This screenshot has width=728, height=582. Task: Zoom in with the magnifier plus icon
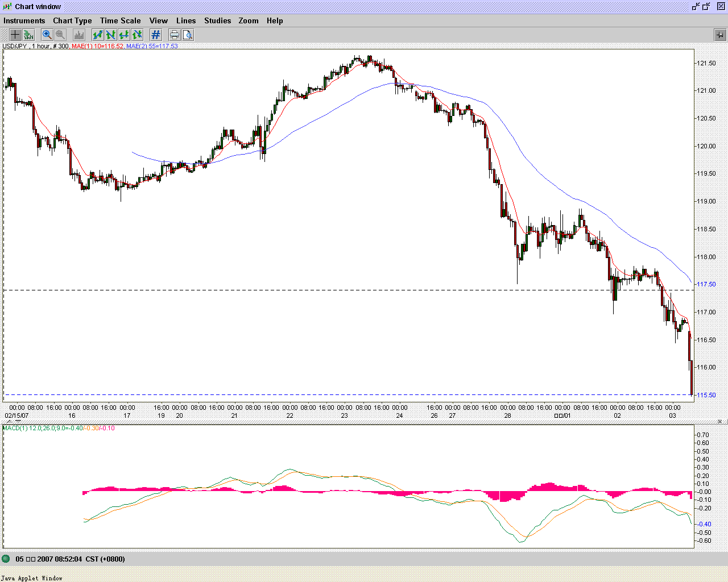(47, 35)
